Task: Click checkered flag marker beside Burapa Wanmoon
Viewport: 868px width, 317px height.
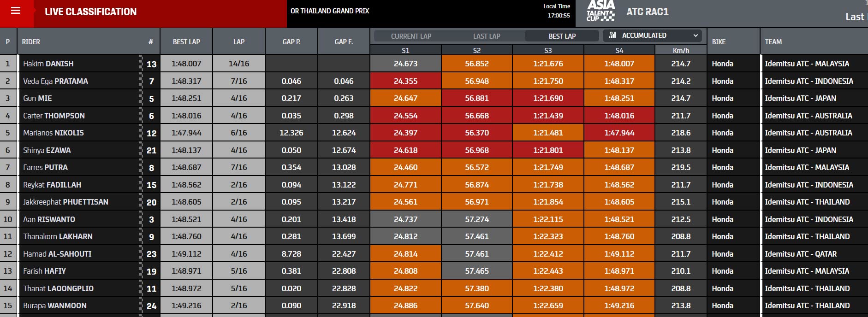Action: coord(141,305)
